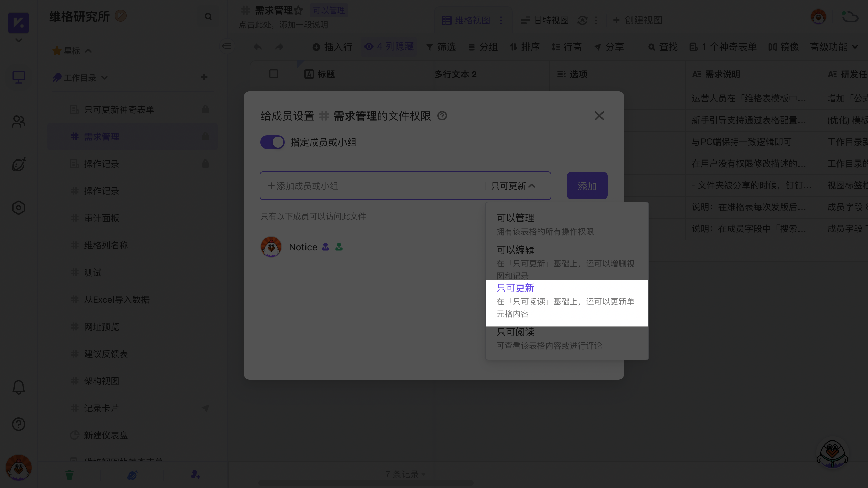Click the invite member icon at the bottom
This screenshot has height=488, width=868.
pos(195,474)
